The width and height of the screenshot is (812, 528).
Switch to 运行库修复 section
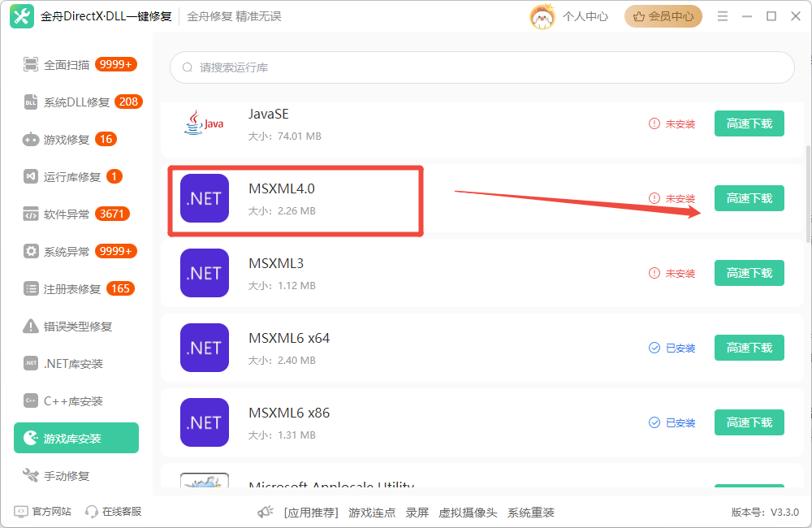76,177
